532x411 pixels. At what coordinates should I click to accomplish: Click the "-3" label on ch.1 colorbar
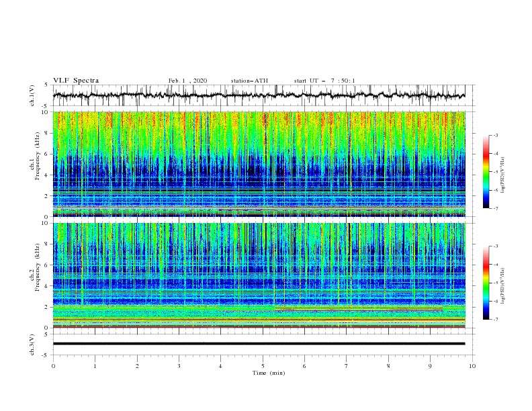click(495, 135)
